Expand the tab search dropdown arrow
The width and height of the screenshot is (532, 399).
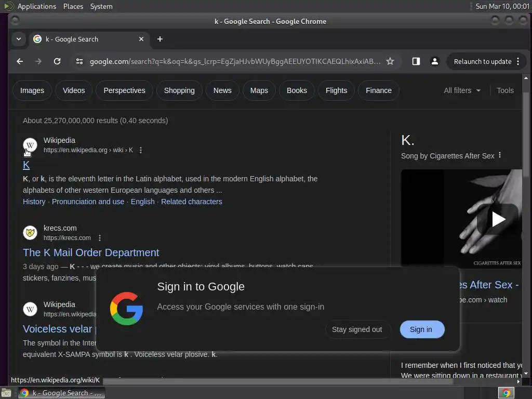19,39
